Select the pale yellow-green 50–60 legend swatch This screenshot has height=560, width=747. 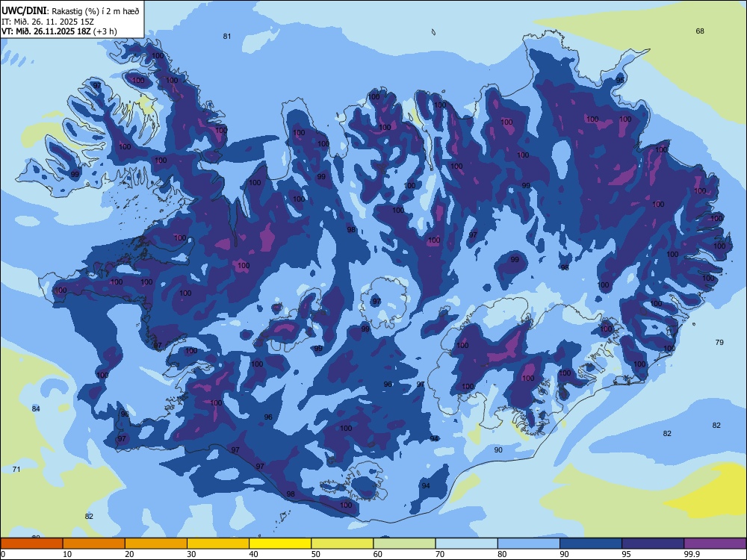[x=343, y=544]
